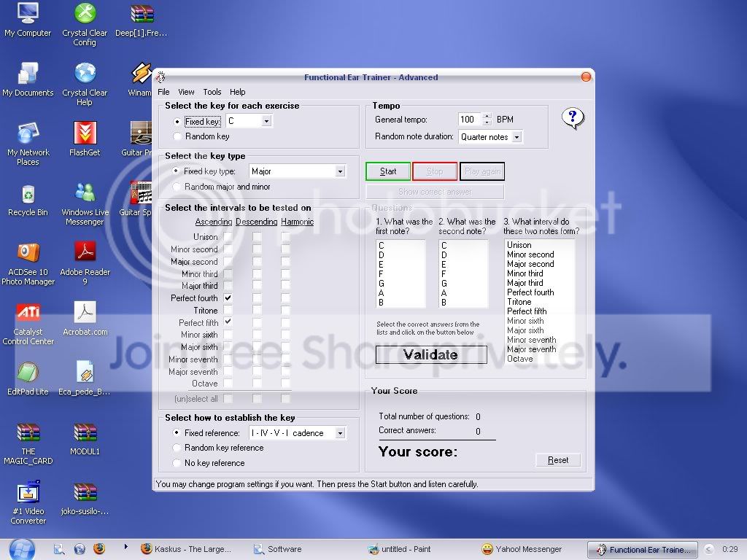Decrease General tempo with down arrow
The height and width of the screenshot is (560, 747).
(x=487, y=122)
